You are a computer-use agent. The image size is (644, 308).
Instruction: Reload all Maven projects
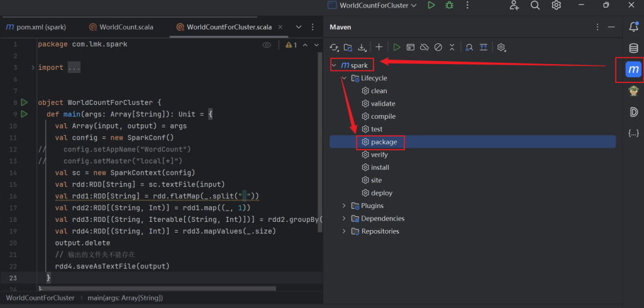(x=334, y=47)
